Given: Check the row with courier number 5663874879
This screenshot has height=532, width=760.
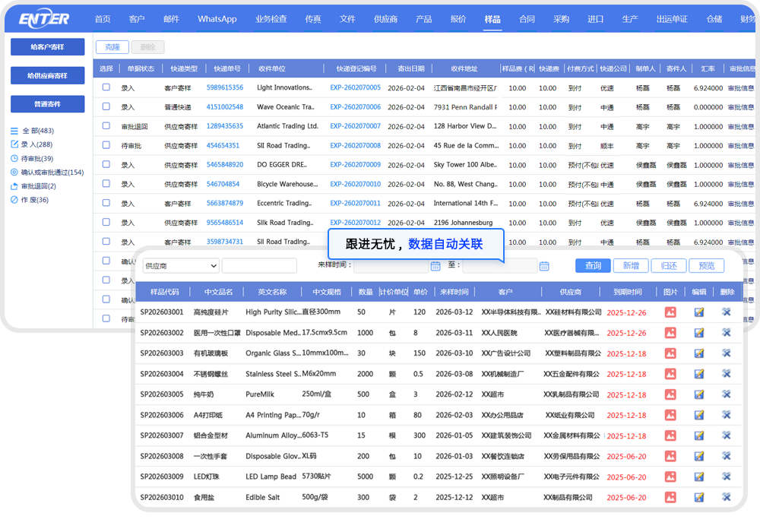Looking at the screenshot, I should pos(106,203).
